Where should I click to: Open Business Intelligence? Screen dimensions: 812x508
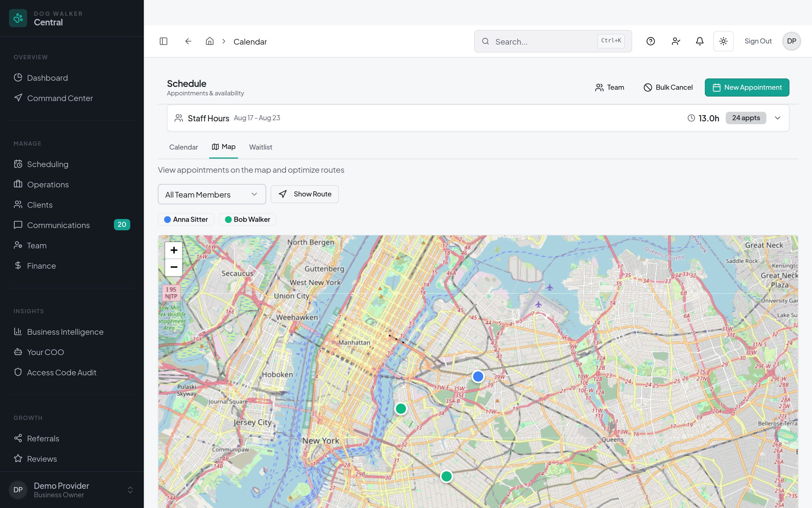72,332
